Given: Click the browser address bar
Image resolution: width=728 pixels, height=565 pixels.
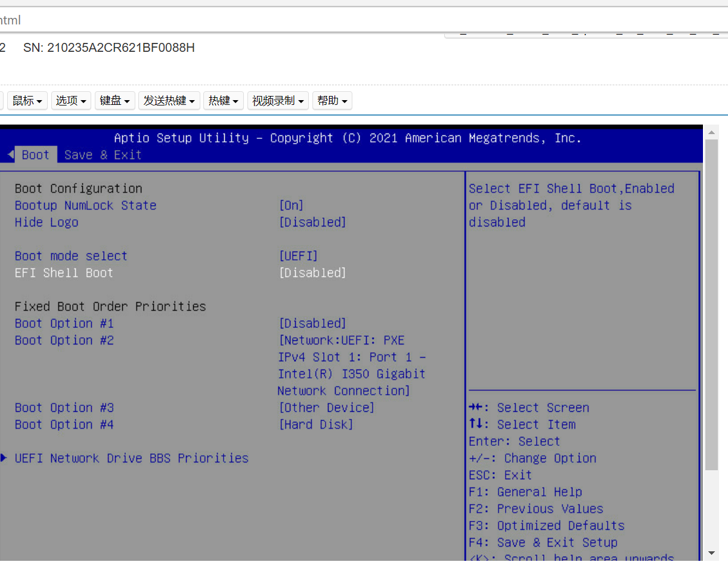Looking at the screenshot, I should click(364, 20).
